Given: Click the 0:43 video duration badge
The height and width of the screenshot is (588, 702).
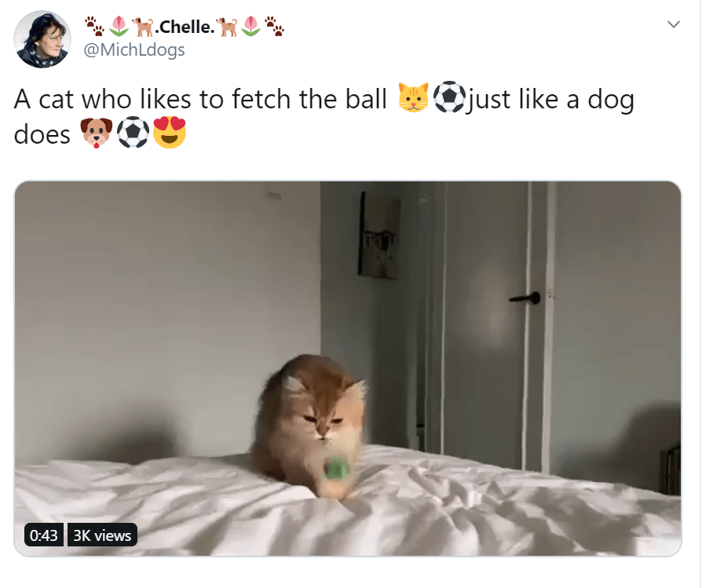Looking at the screenshot, I should [44, 535].
